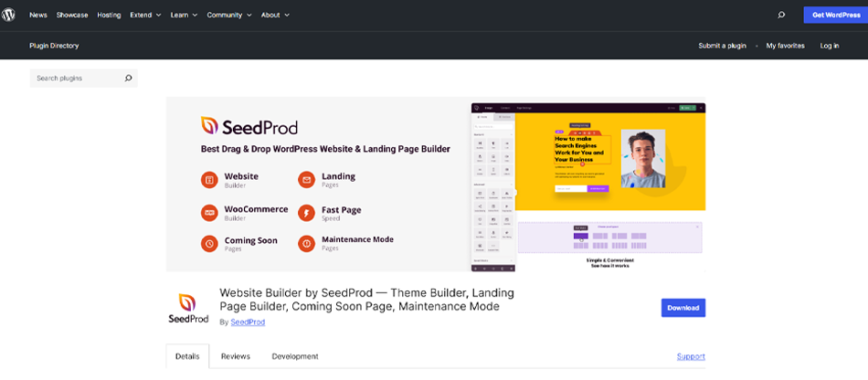Click the Get WordPress button
868x380 pixels.
(836, 15)
